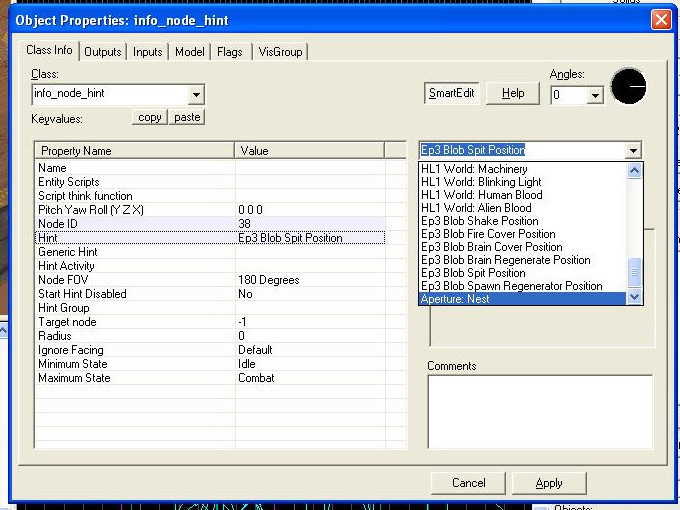
Task: Choose 'HL1 World: Human Blood' option
Action: click(523, 195)
